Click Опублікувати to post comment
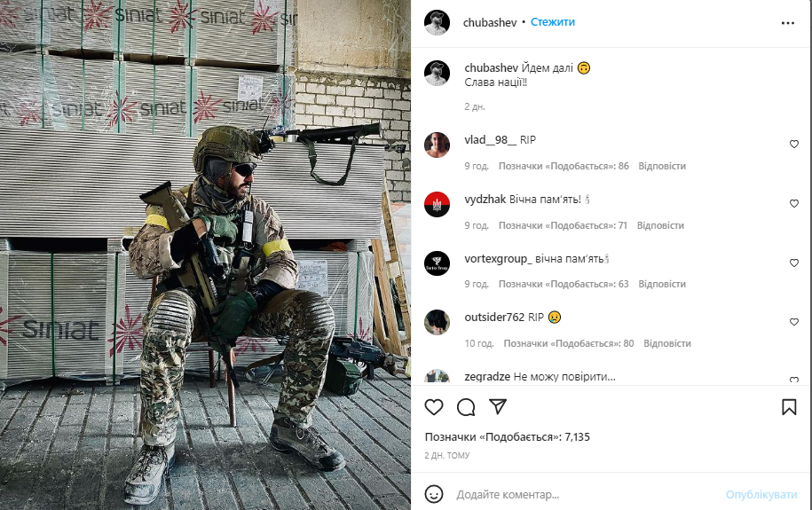Screen dimensions: 812x510 (x=761, y=494)
